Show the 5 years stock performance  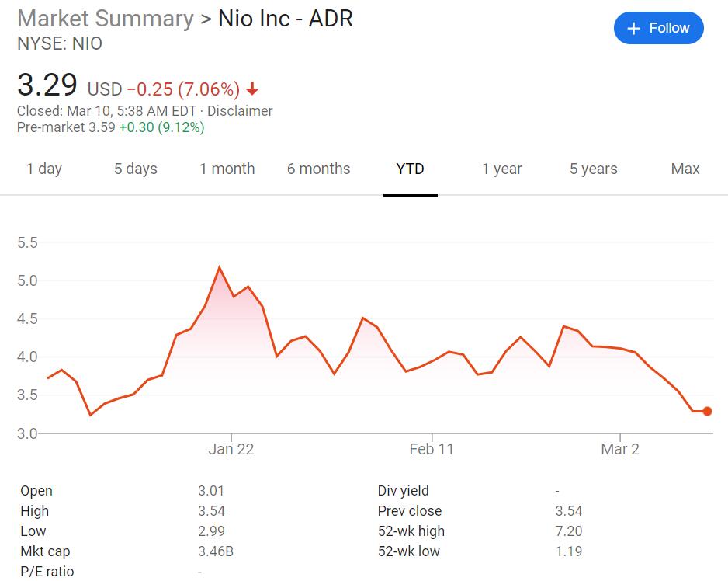[x=593, y=169]
